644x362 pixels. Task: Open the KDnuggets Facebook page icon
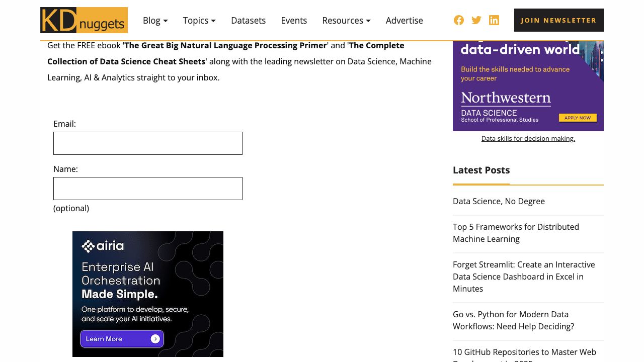[459, 20]
